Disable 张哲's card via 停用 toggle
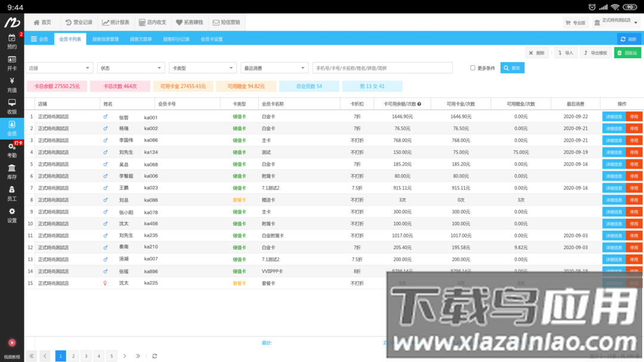 (x=634, y=116)
